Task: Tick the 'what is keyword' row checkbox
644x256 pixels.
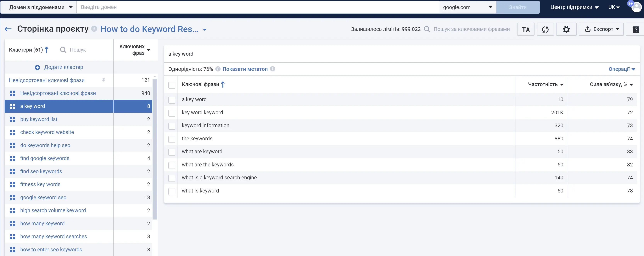Action: (x=172, y=191)
